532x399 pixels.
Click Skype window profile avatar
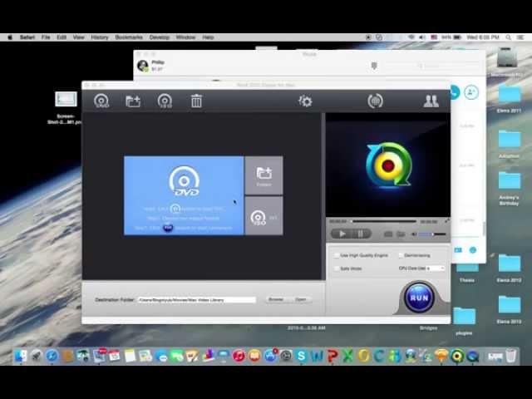[x=143, y=66]
